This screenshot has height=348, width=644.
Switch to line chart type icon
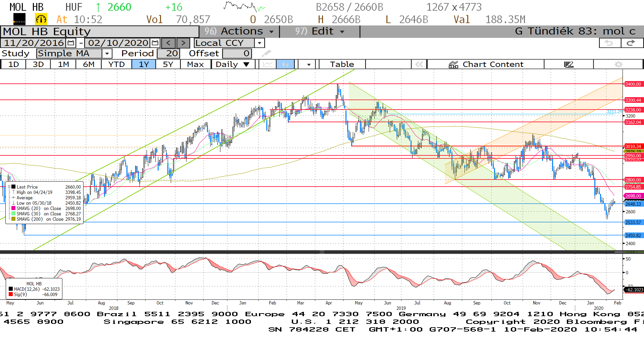pyautogui.click(x=268, y=64)
